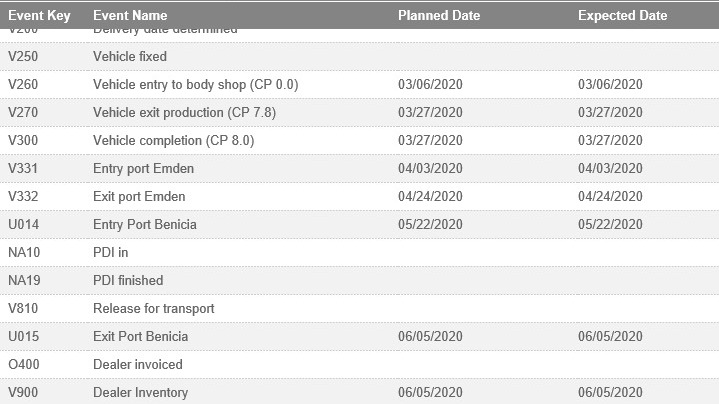Viewport: 719px width, 404px height.
Task: Click expected date 04/24/2020 cell
Action: [x=610, y=197]
